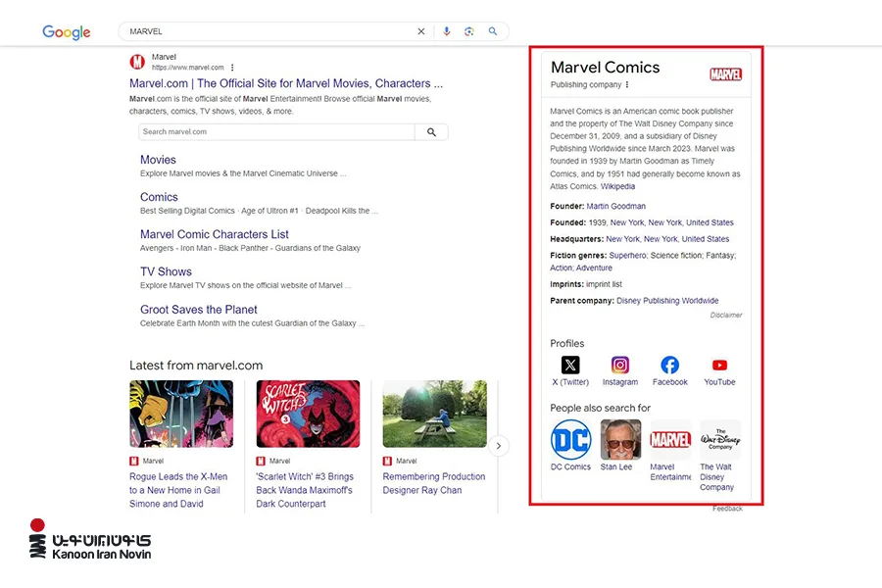Click Action genre link
Viewport: 882px width, 588px height.
click(x=561, y=268)
